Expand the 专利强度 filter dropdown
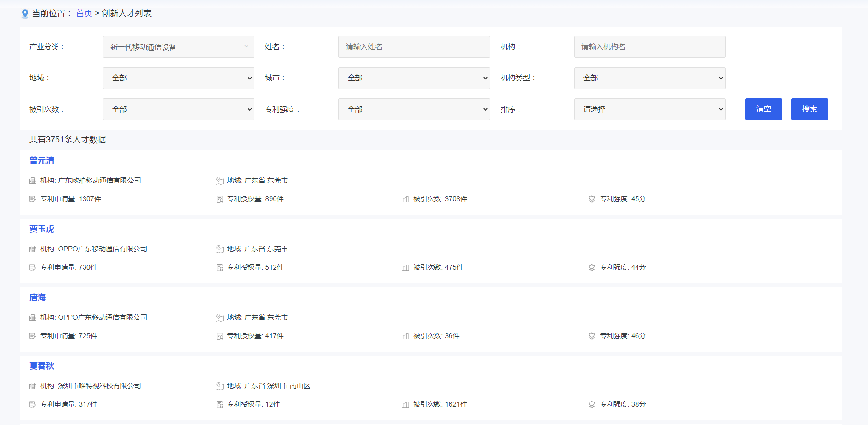Screen dimensions: 868x425 pyautogui.click(x=414, y=109)
